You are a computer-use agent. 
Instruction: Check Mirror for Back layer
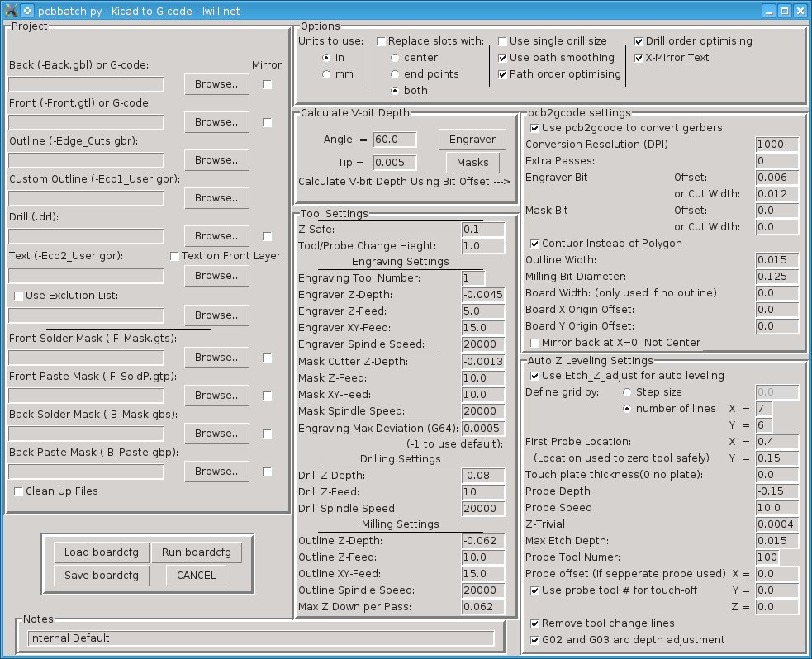(267, 84)
